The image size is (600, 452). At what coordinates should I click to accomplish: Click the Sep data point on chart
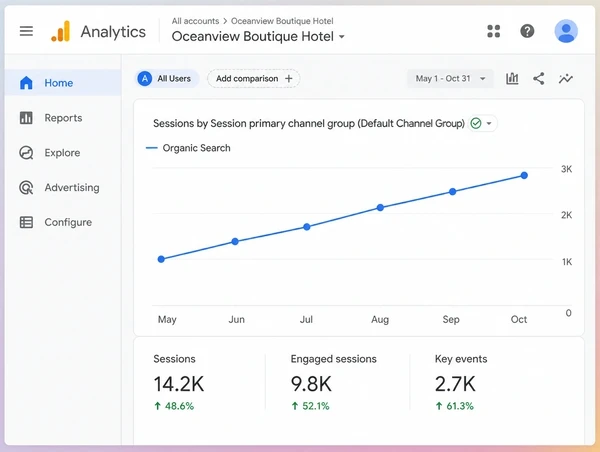[x=452, y=192]
